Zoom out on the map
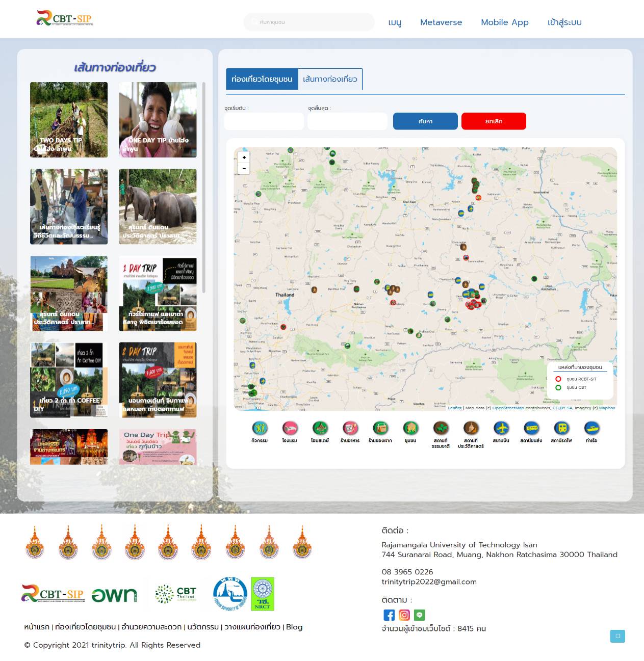 pos(244,169)
